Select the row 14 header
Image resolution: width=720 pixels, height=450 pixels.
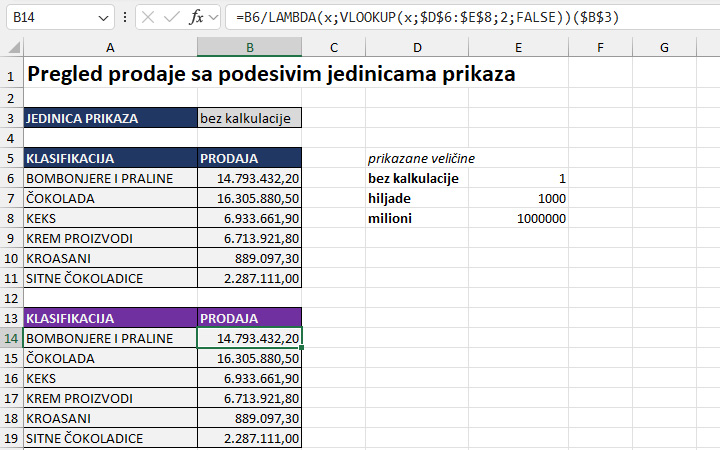[11, 338]
